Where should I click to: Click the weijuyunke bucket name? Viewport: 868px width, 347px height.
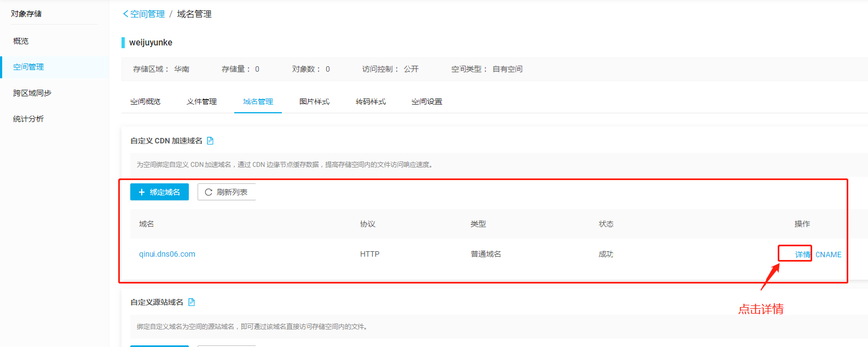pyautogui.click(x=151, y=43)
